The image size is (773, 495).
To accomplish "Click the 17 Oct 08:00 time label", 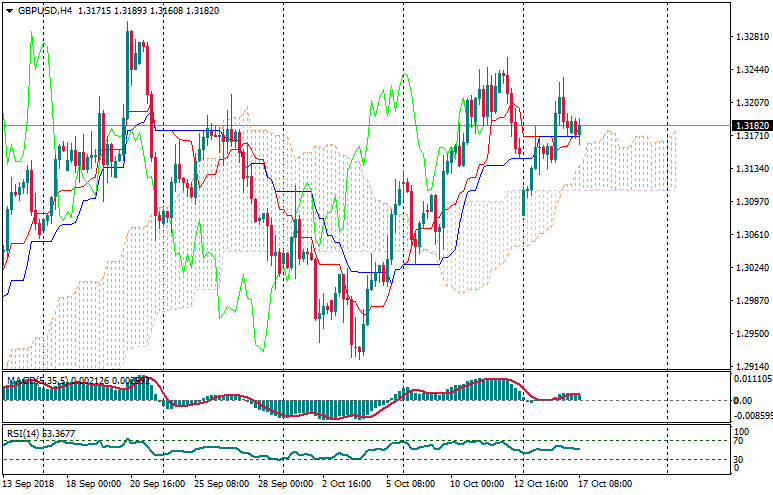I will (606, 484).
